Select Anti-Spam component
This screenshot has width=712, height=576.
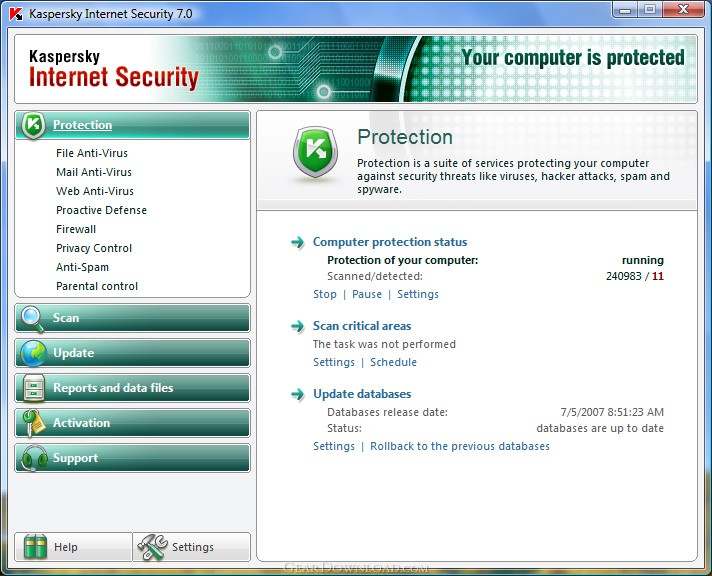pyautogui.click(x=82, y=268)
